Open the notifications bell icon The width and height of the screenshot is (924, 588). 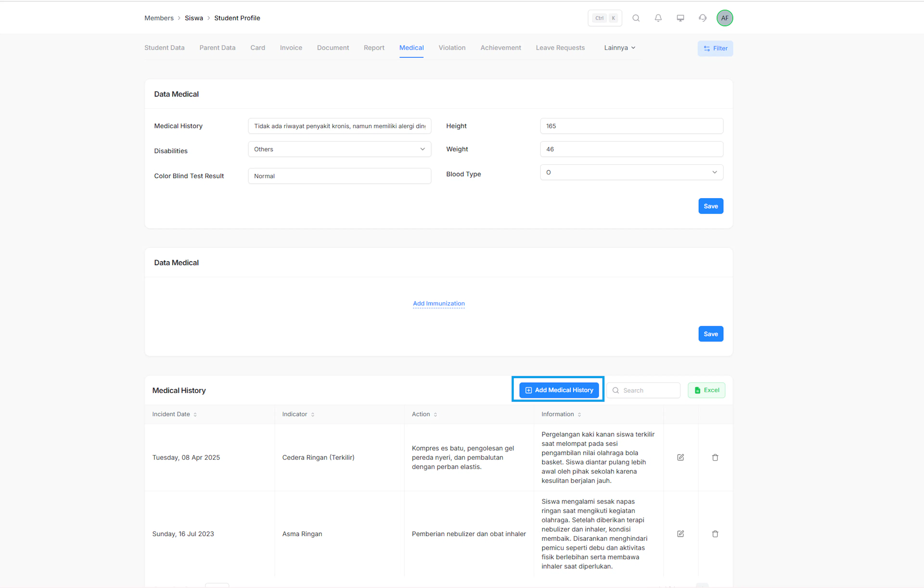click(x=658, y=18)
